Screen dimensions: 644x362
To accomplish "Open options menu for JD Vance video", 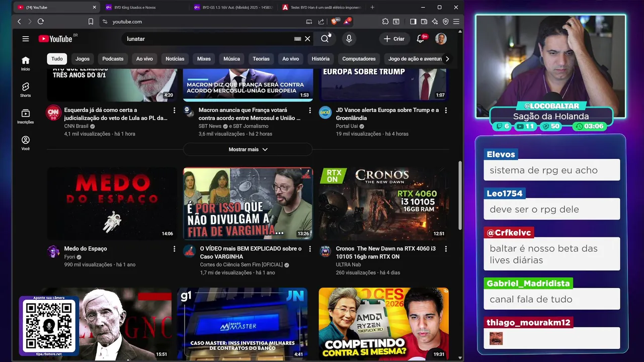I will 446,110.
